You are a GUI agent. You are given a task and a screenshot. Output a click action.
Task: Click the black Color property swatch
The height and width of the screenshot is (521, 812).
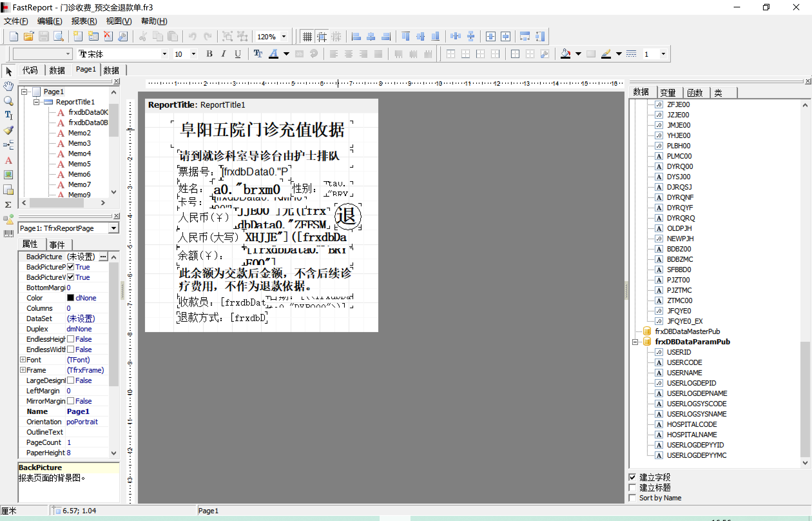coord(70,298)
